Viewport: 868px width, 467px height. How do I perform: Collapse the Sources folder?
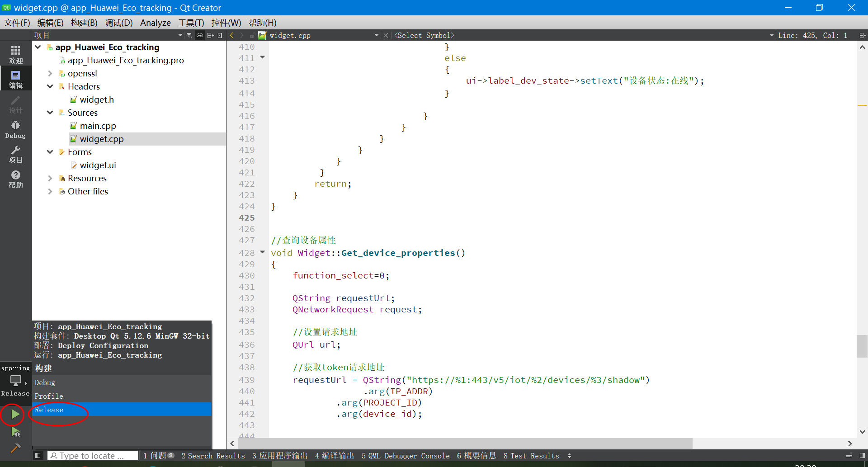pyautogui.click(x=50, y=113)
